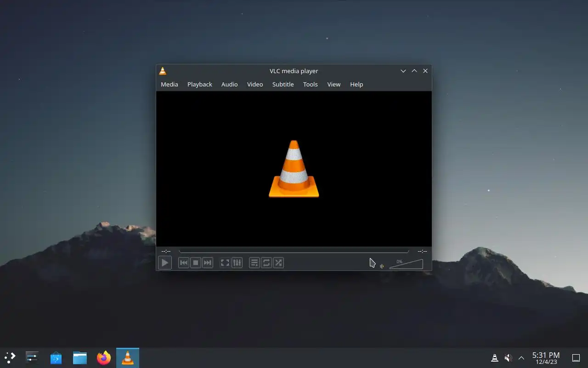Image resolution: width=588 pixels, height=368 pixels.
Task: Click the Play button in VLC
Action: pyautogui.click(x=165, y=263)
